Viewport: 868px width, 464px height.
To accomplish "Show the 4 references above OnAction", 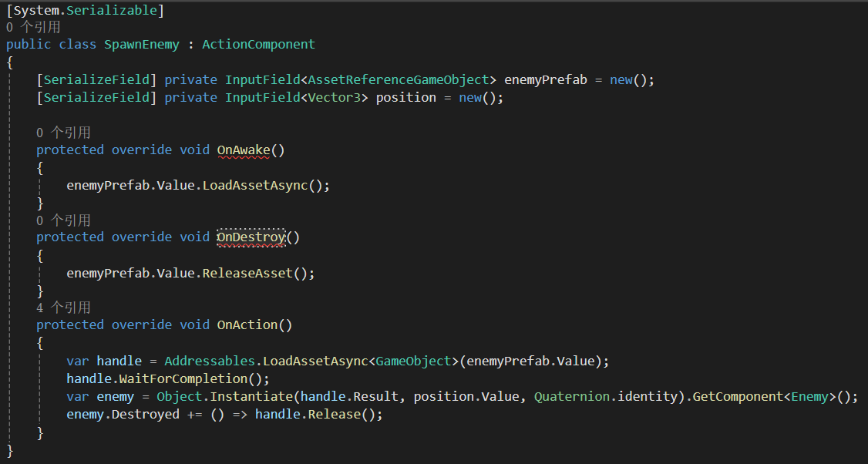I will coord(63,308).
